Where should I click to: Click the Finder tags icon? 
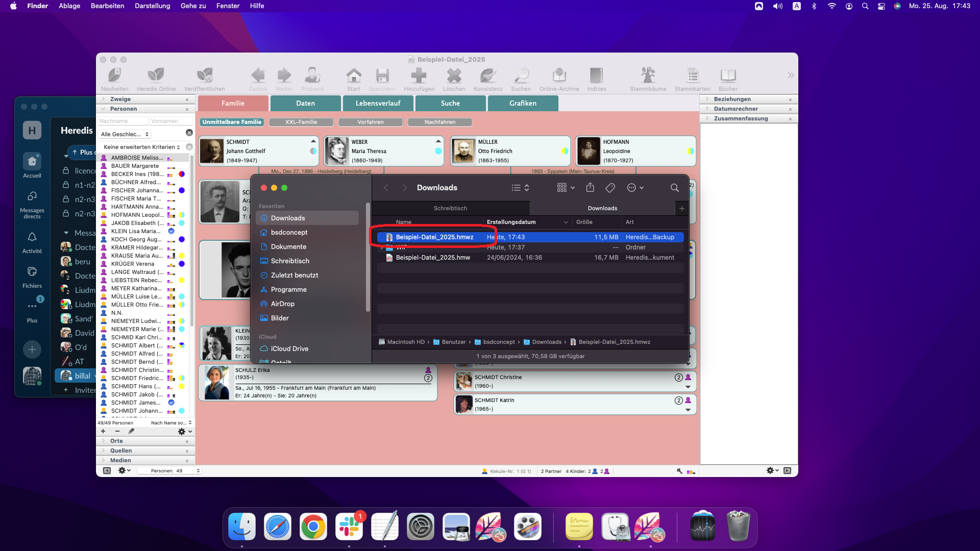click(610, 188)
